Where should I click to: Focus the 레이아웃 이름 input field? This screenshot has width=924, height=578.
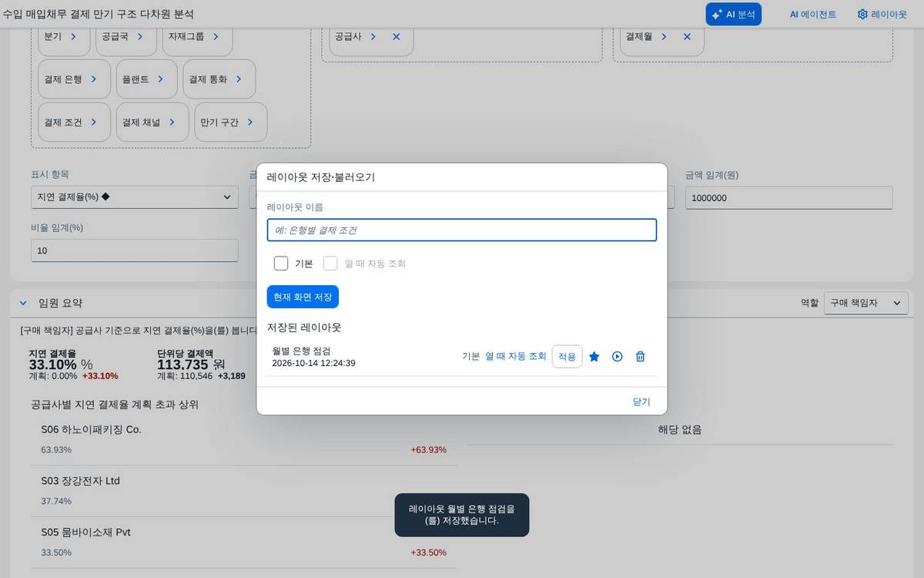[x=462, y=230]
